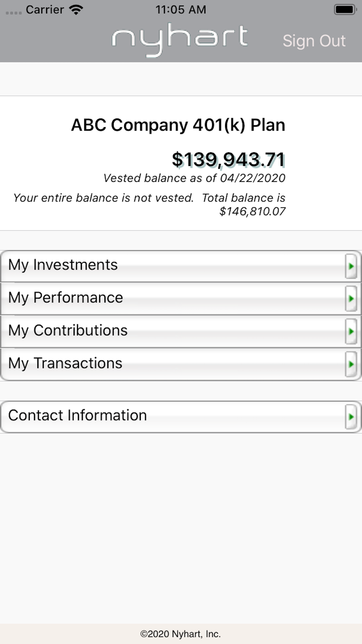Open the My Performance row
The image size is (362, 644).
[x=181, y=299]
